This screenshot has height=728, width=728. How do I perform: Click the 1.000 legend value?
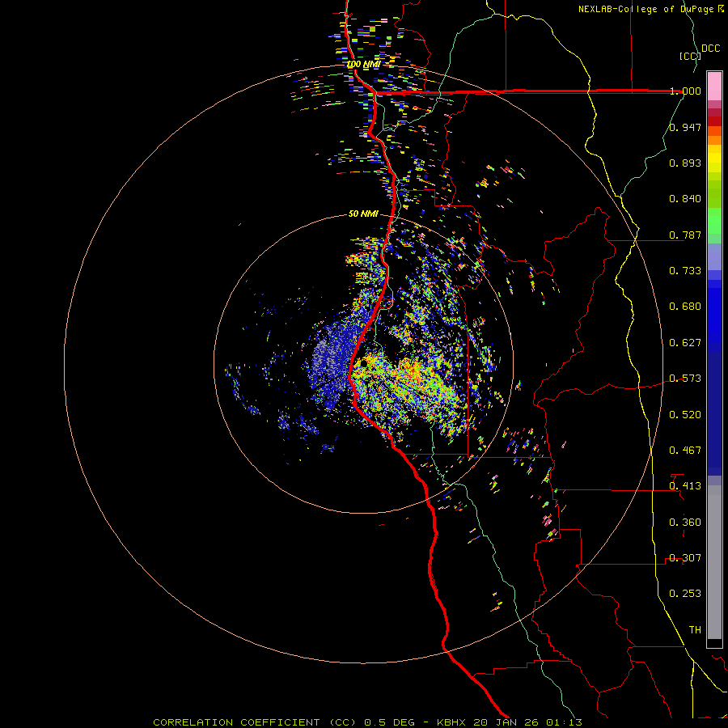pos(685,91)
